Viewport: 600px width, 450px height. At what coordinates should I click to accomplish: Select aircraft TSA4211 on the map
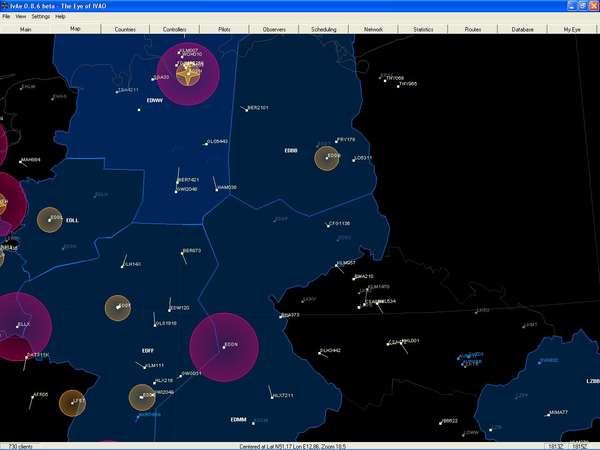pos(128,90)
